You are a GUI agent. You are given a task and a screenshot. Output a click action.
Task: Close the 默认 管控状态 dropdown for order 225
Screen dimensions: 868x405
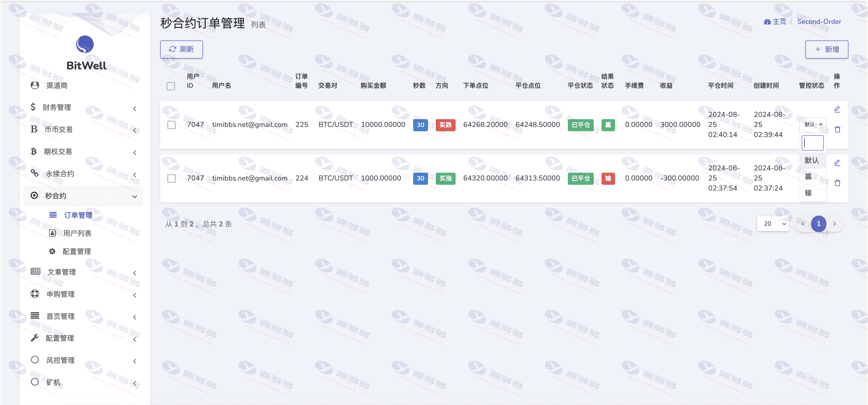pos(812,124)
